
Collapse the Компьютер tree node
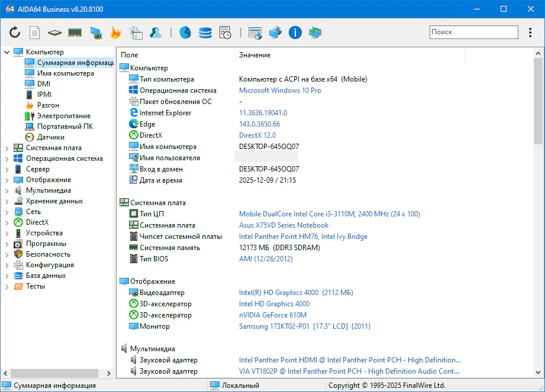point(7,52)
